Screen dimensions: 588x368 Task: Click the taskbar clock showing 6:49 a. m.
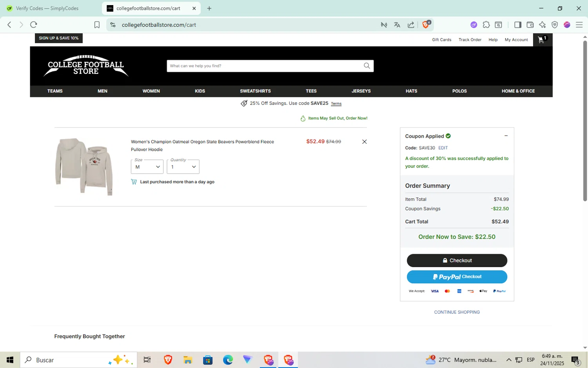pos(552,360)
